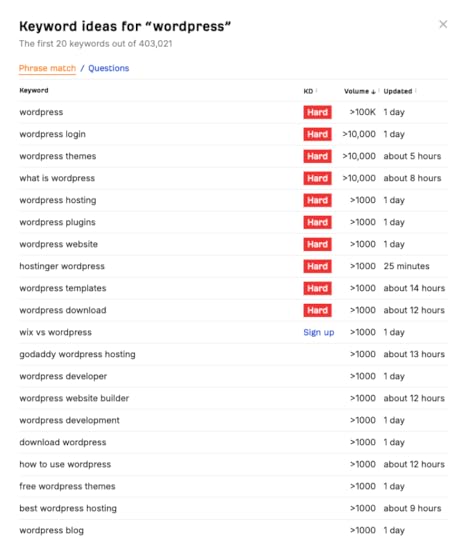Click 'about 9 hours' updated value

click(x=412, y=508)
